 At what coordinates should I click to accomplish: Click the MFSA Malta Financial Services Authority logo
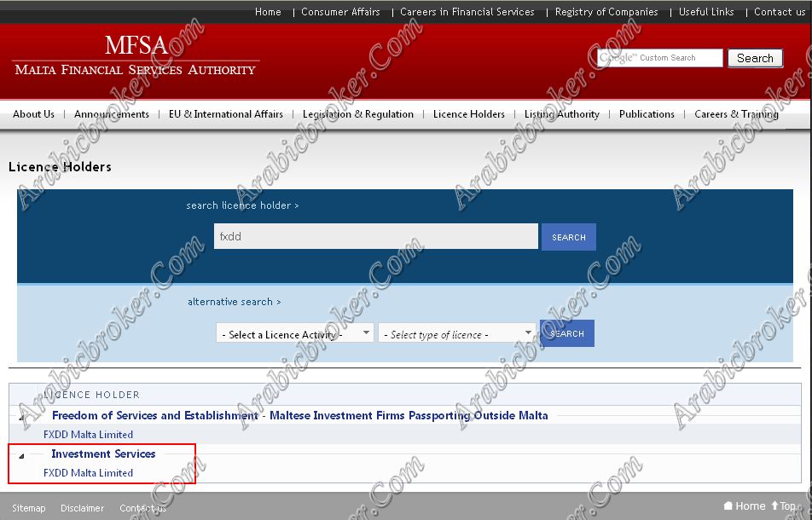[136, 55]
